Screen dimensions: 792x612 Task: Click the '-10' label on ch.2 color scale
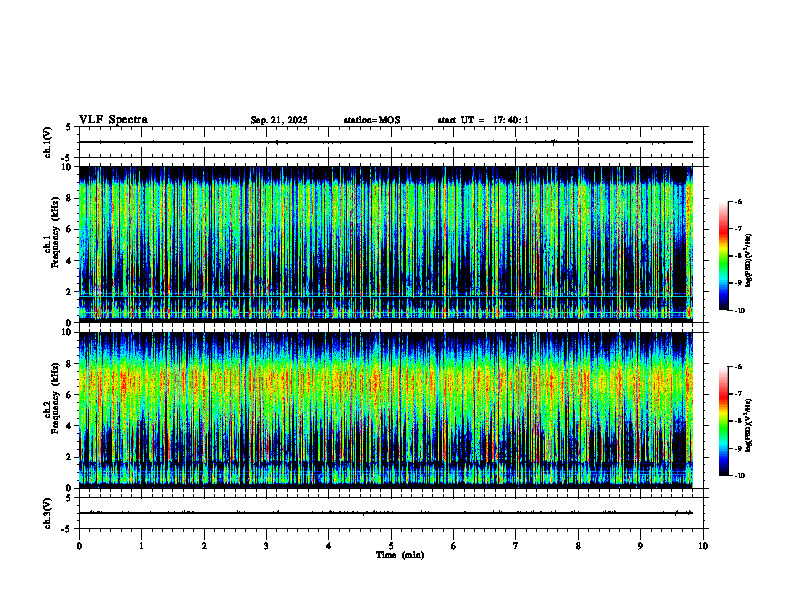pos(739,476)
